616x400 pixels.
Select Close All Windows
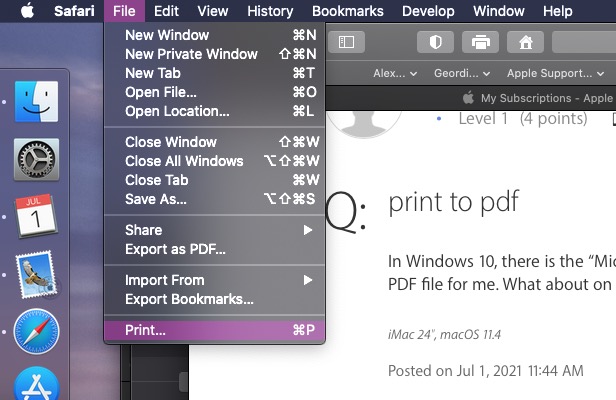(215, 161)
